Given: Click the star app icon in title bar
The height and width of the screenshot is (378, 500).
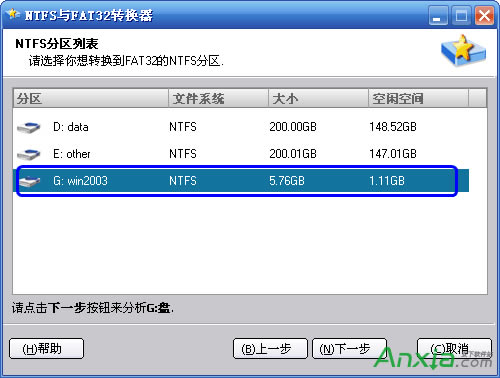Looking at the screenshot, I should pos(13,14).
